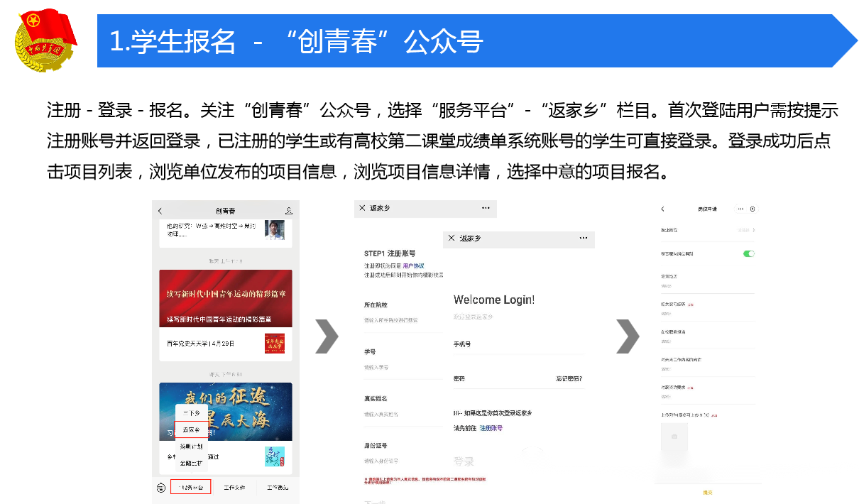Open the 工作文件 bottom menu
859x504 pixels.
point(234,487)
